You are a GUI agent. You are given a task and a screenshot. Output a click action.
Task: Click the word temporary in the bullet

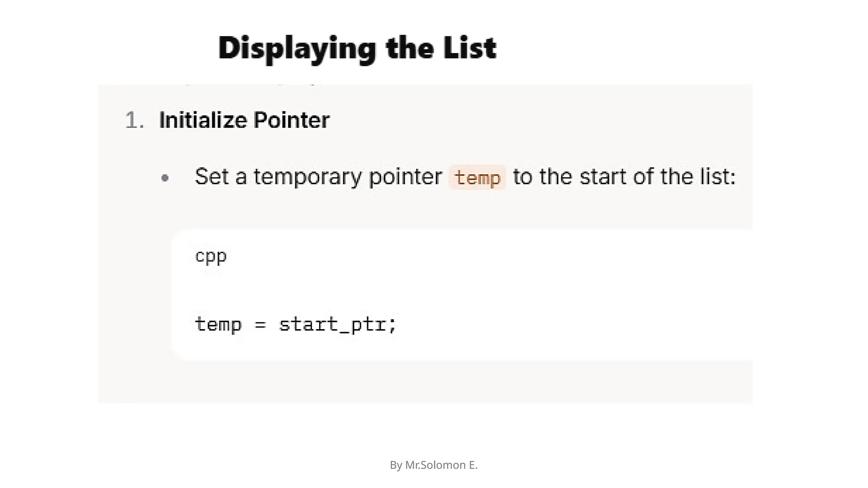[x=308, y=177]
